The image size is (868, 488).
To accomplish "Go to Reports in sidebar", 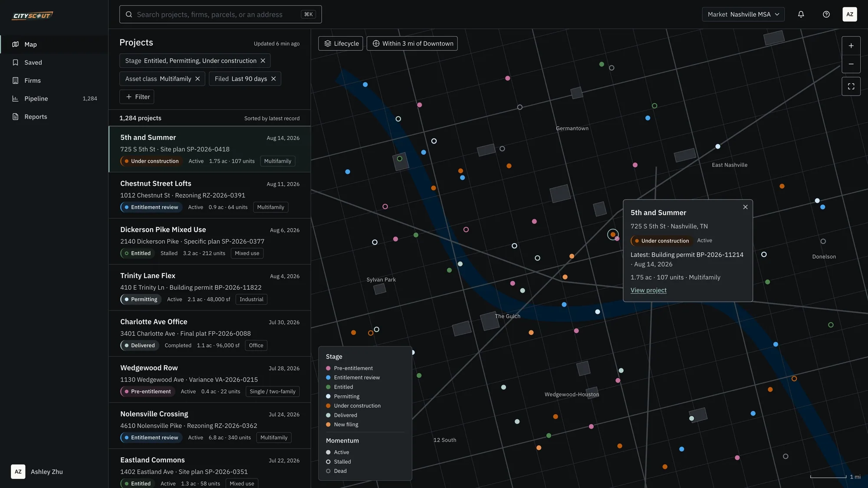I will point(54,117).
